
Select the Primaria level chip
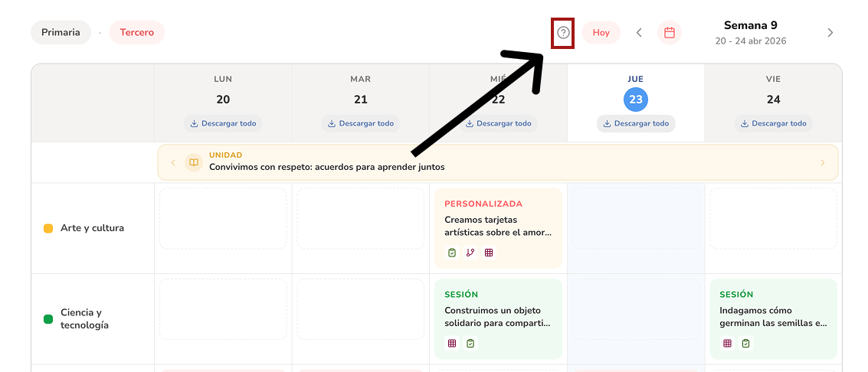click(x=61, y=33)
